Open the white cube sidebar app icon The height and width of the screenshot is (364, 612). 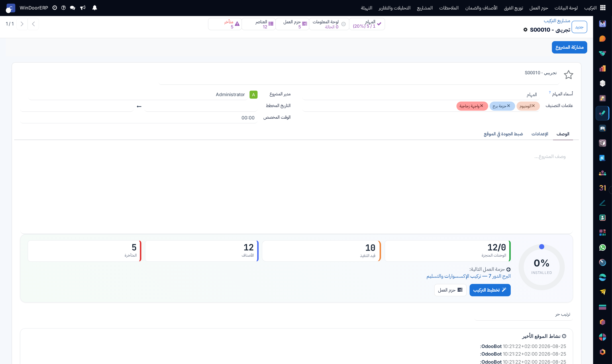(602, 83)
